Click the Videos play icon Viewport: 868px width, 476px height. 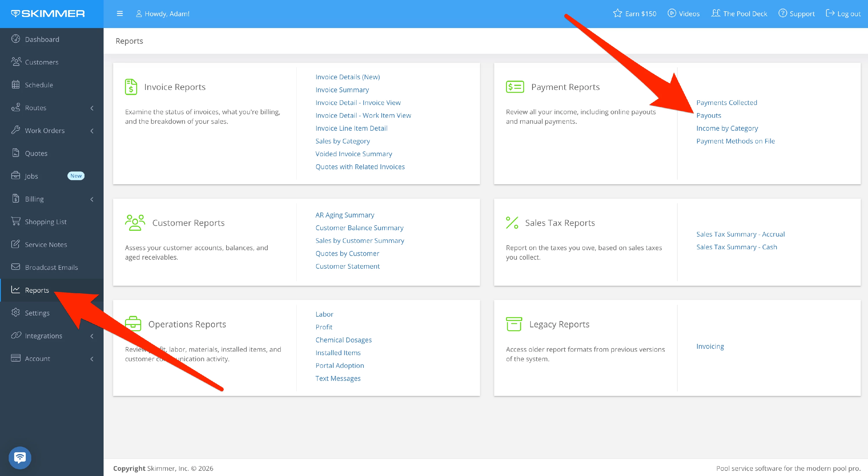point(672,14)
